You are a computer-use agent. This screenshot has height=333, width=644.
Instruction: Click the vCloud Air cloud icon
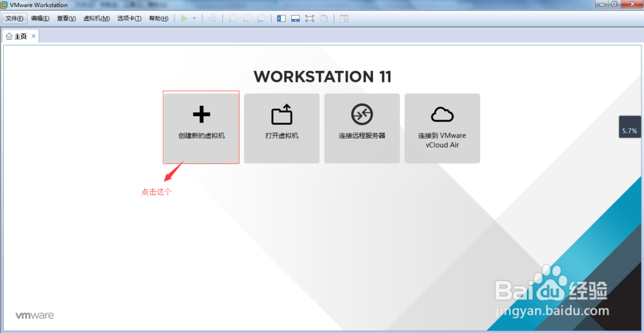(442, 115)
